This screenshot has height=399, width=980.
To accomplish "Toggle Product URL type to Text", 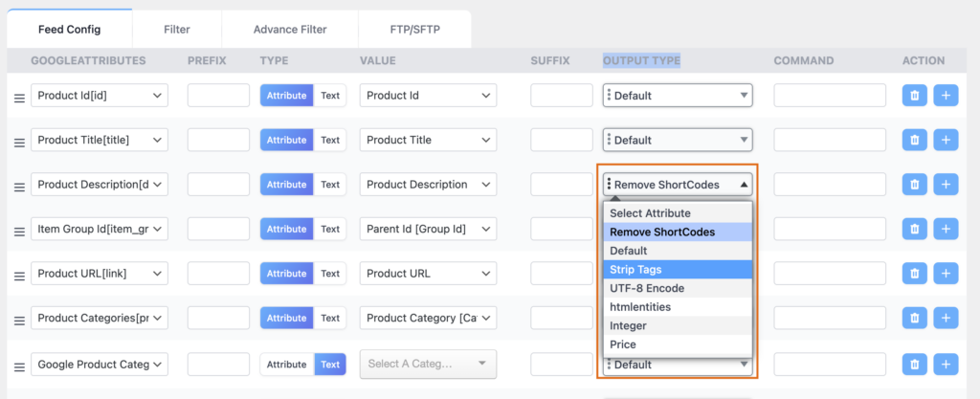I will [330, 274].
